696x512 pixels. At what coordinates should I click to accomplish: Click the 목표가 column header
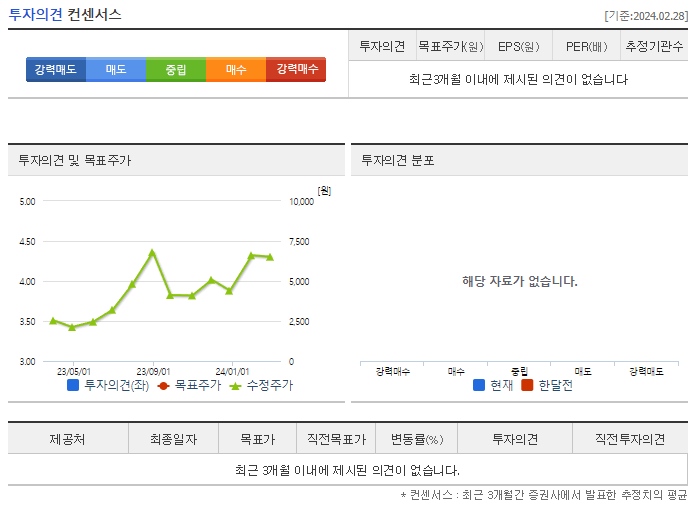click(x=257, y=439)
